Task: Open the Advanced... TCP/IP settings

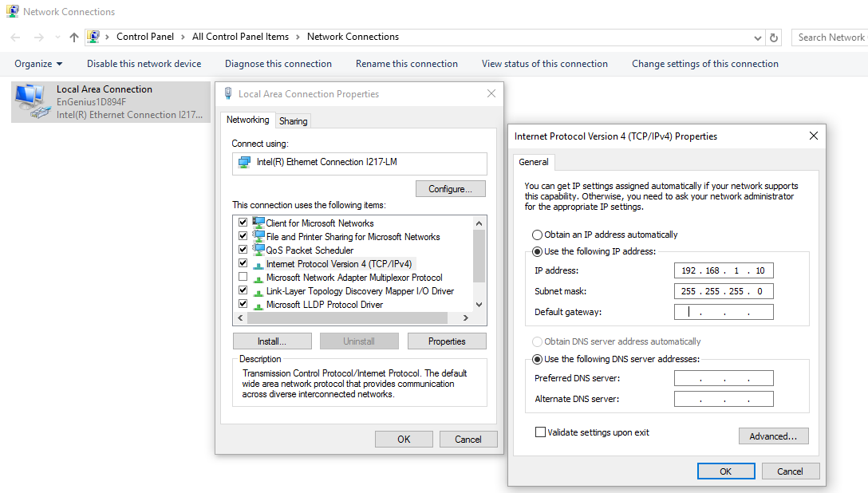Action: click(x=773, y=436)
